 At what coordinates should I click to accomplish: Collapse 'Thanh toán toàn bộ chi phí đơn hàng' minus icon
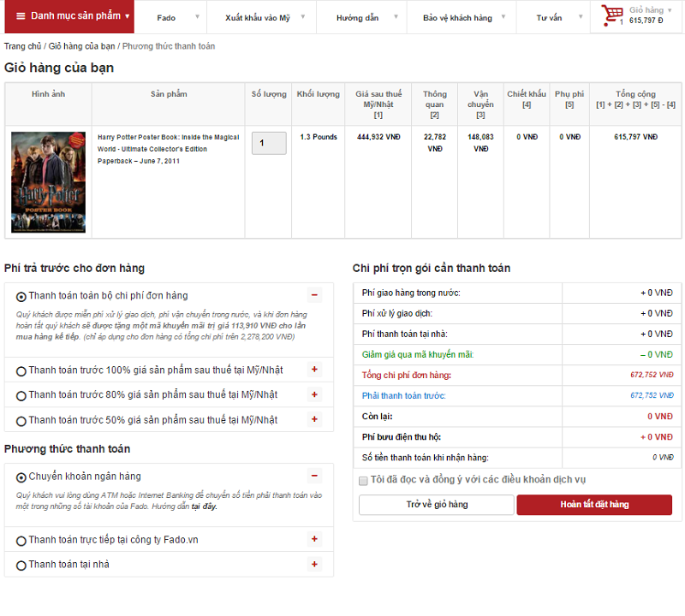[x=314, y=295]
